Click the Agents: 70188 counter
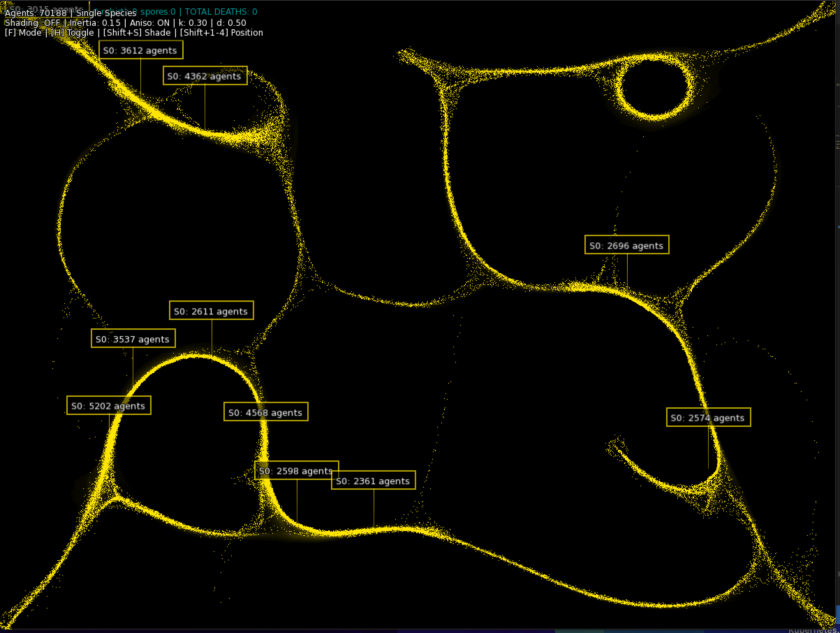840x633 pixels. click(x=35, y=13)
